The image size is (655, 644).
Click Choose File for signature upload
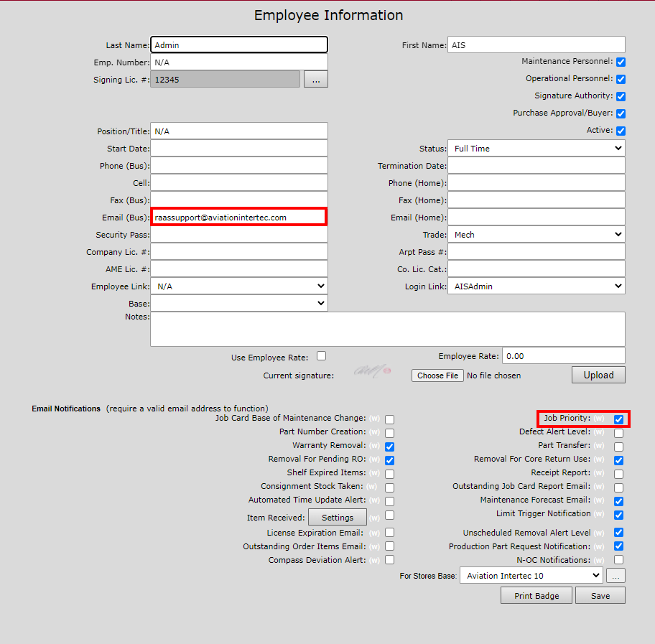(x=437, y=375)
